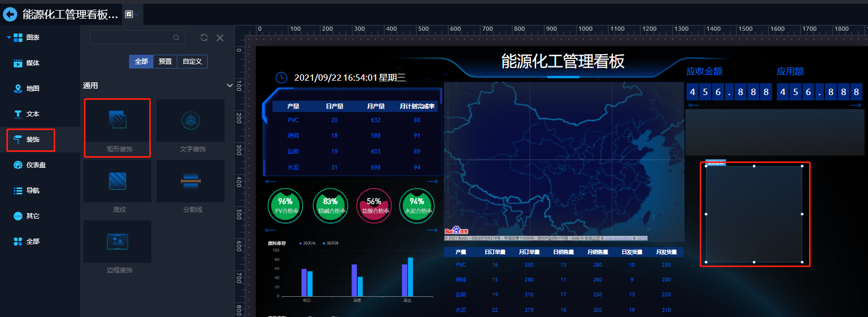Click the 应用额 label
868x317 pixels.
(790, 71)
